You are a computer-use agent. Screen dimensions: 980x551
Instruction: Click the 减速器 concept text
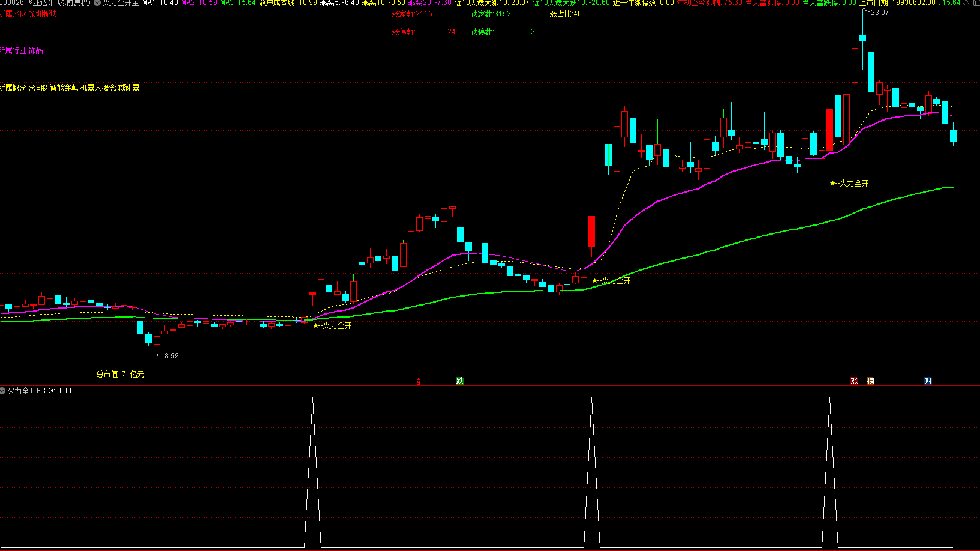point(129,88)
